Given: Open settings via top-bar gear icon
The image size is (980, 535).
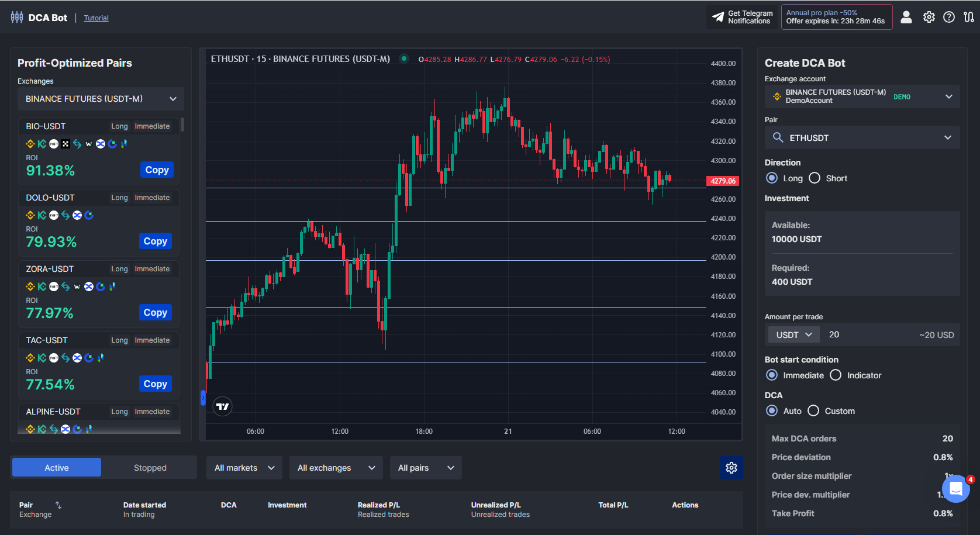Looking at the screenshot, I should pyautogui.click(x=929, y=18).
